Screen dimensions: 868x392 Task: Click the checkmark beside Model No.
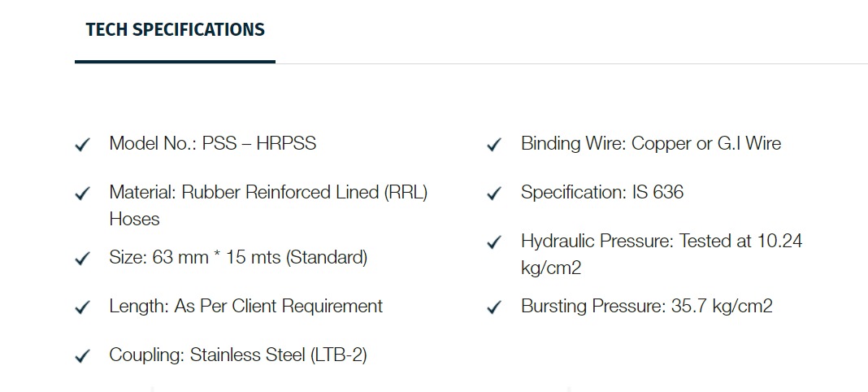click(82, 145)
